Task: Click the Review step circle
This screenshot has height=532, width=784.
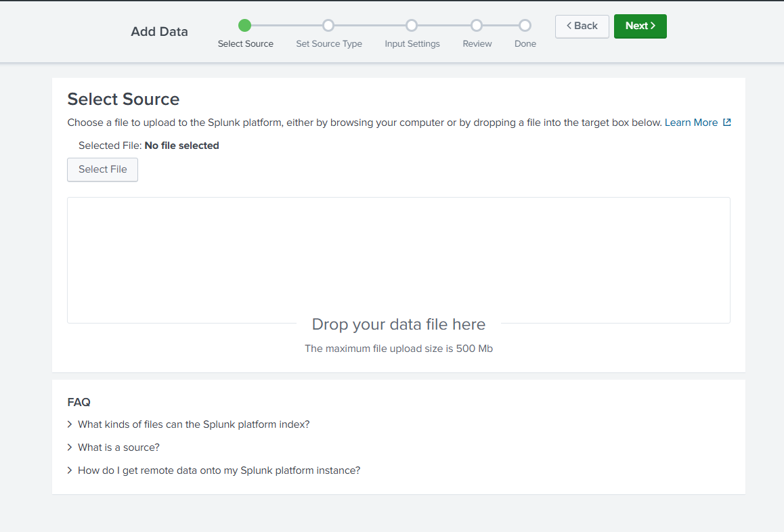Action: (477, 25)
